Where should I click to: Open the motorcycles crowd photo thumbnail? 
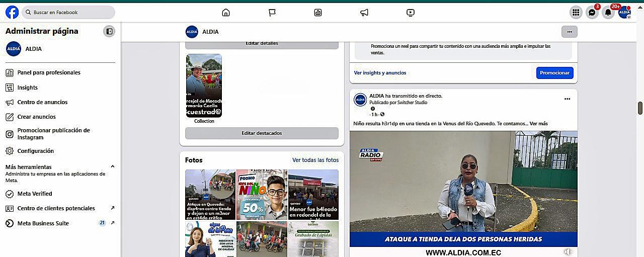coord(262,239)
